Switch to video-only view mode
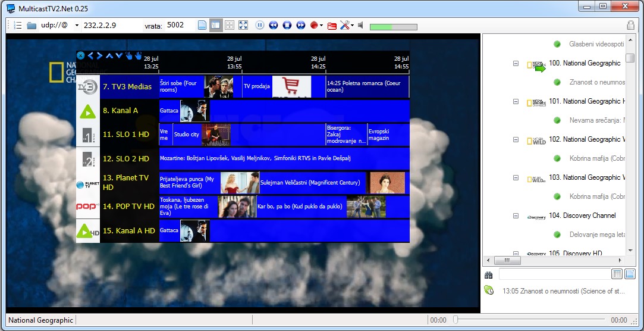Image resolution: width=644 pixels, height=331 pixels. (202, 26)
